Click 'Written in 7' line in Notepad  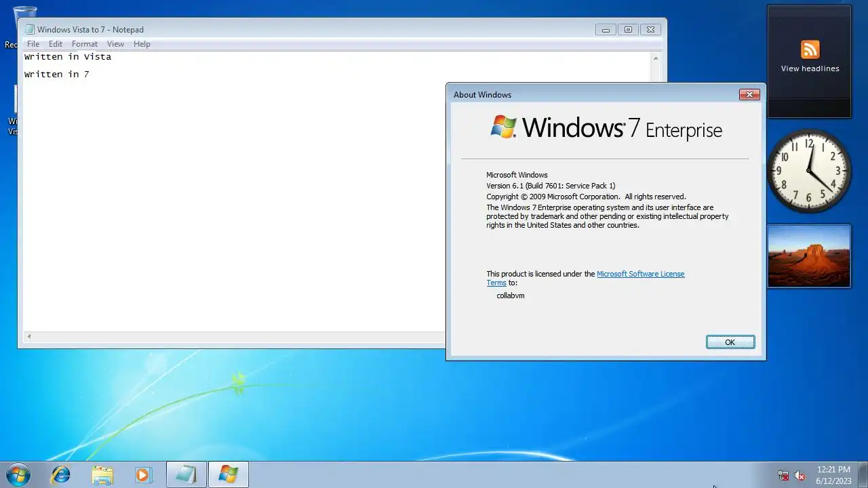pos(57,75)
